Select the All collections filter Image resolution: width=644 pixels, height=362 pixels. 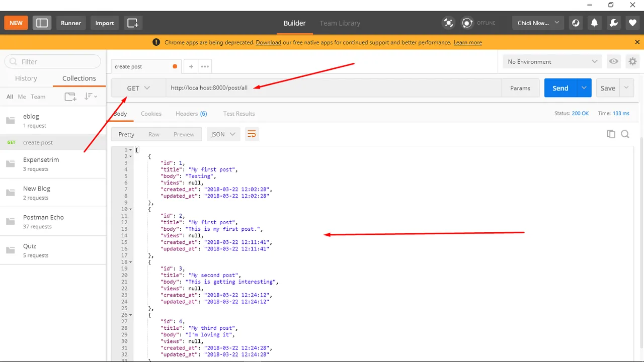click(10, 97)
